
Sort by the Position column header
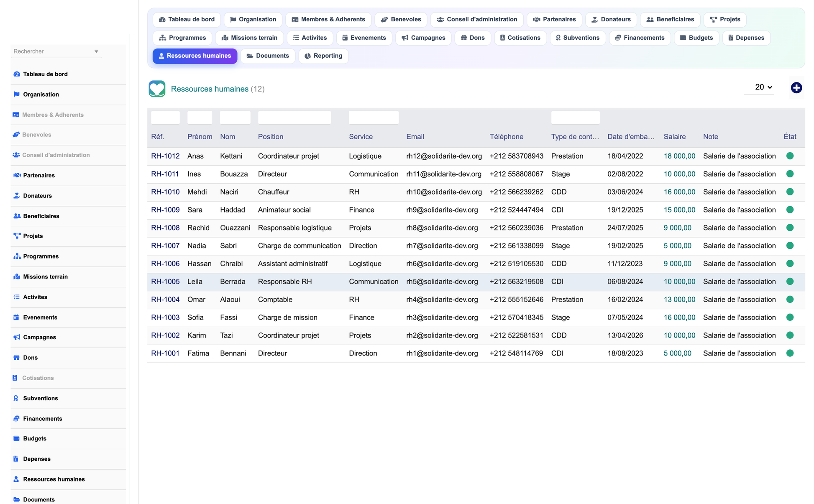pyautogui.click(x=270, y=137)
